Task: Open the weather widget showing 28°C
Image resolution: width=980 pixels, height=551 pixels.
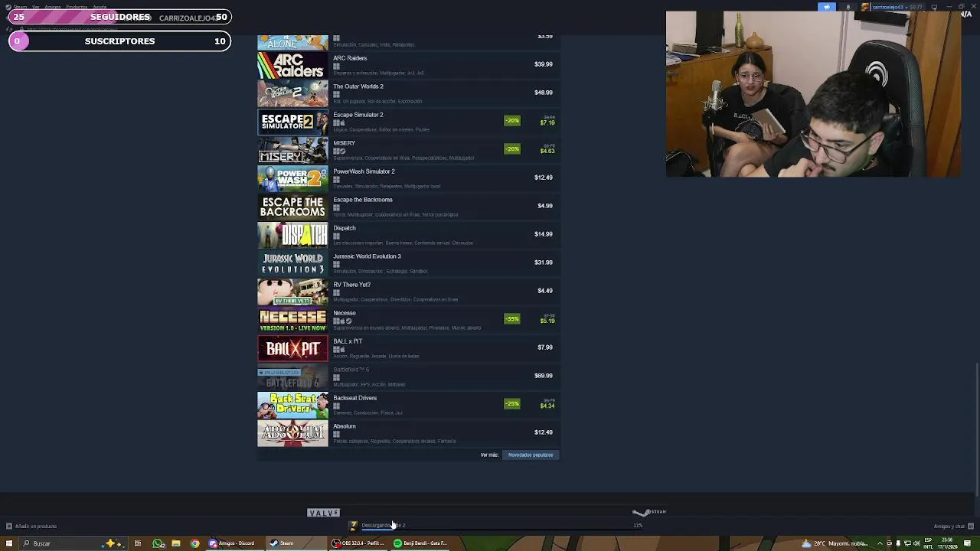Action: tap(835, 543)
